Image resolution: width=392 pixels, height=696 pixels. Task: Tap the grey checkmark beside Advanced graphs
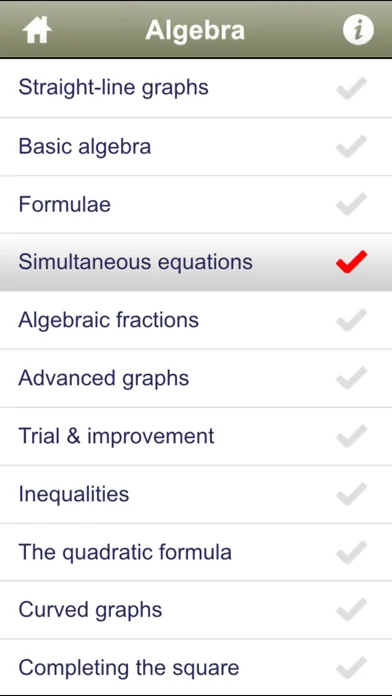coord(352,378)
